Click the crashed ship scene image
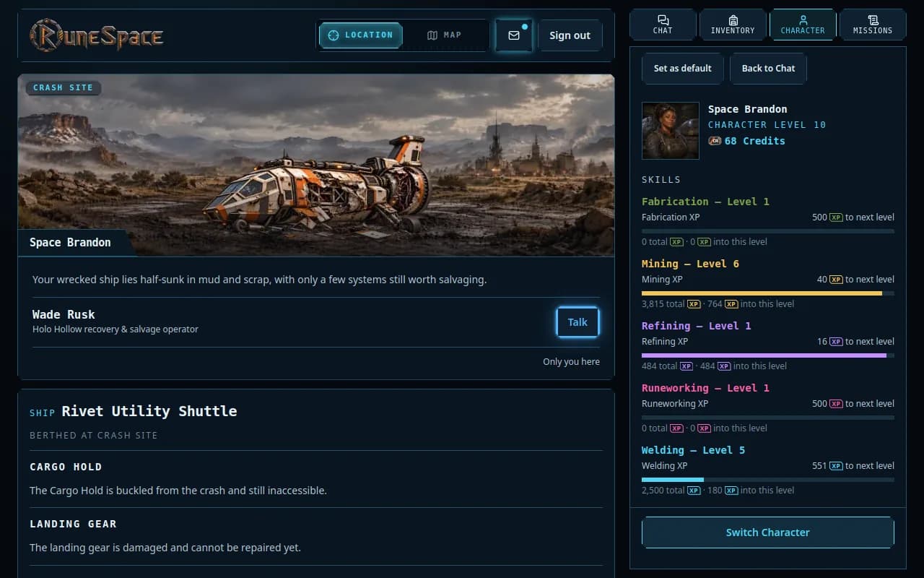The image size is (924, 578). [x=316, y=165]
